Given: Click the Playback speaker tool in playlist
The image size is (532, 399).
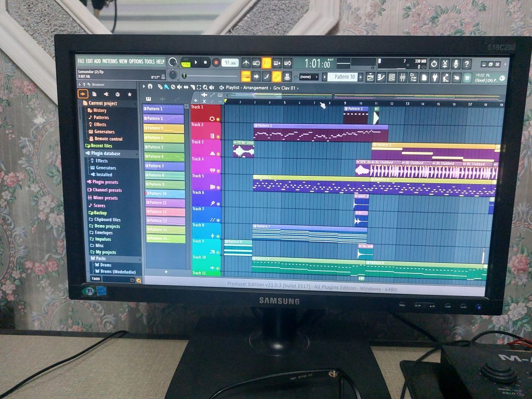Looking at the screenshot, I should click(x=212, y=87).
